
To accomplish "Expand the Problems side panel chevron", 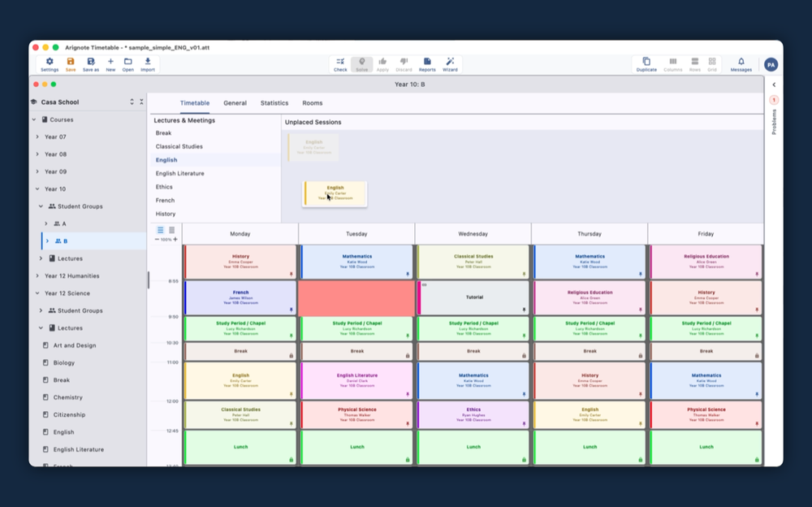I will pos(774,84).
